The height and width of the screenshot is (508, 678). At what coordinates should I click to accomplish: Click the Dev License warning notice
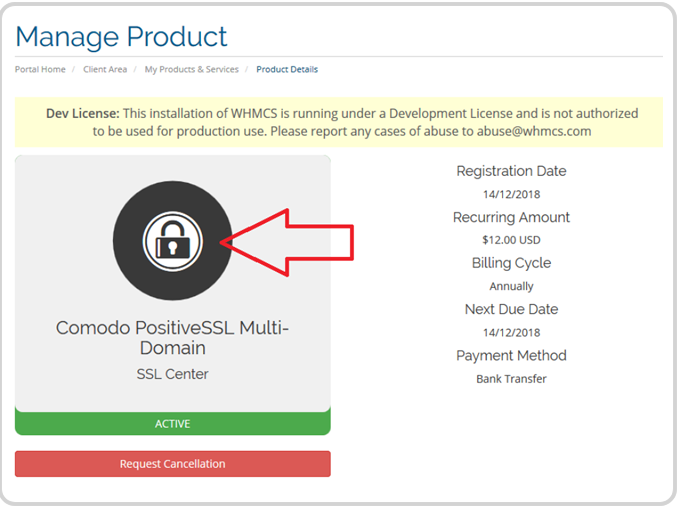[x=339, y=122]
